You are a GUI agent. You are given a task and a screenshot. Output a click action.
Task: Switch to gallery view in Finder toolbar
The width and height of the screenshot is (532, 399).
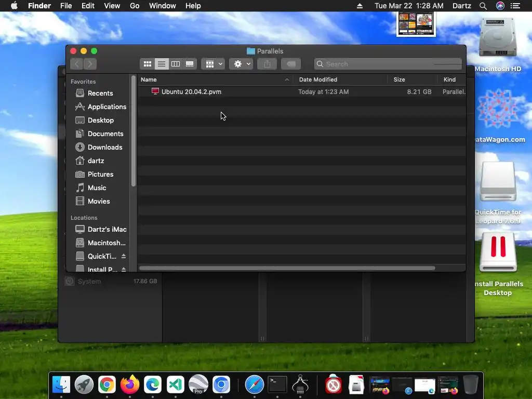pos(190,64)
